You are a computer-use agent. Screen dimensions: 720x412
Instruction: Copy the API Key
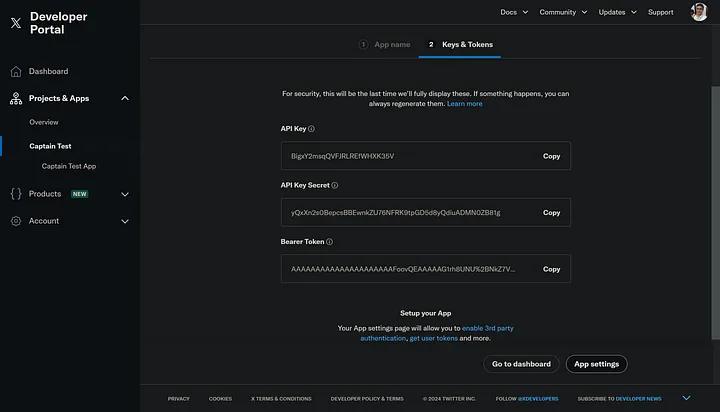tap(551, 156)
